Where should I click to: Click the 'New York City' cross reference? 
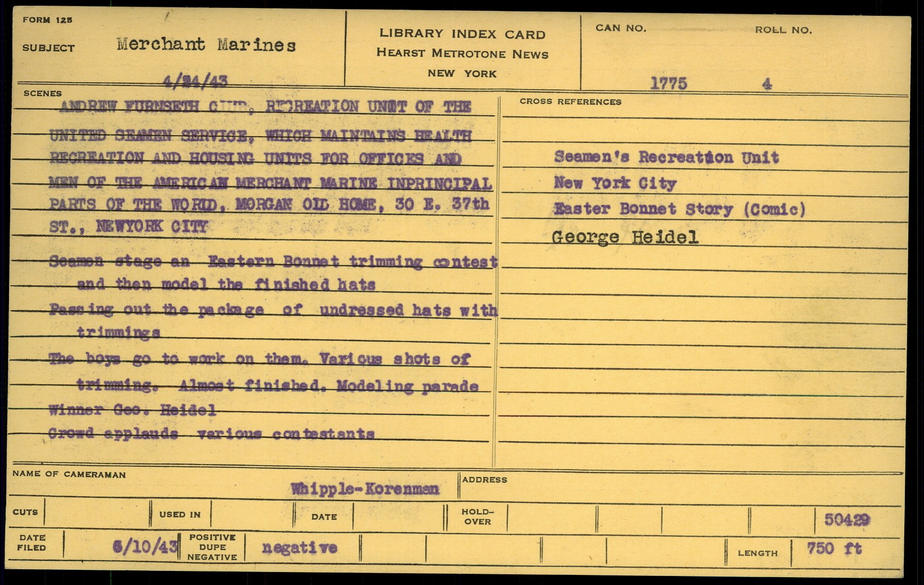615,183
